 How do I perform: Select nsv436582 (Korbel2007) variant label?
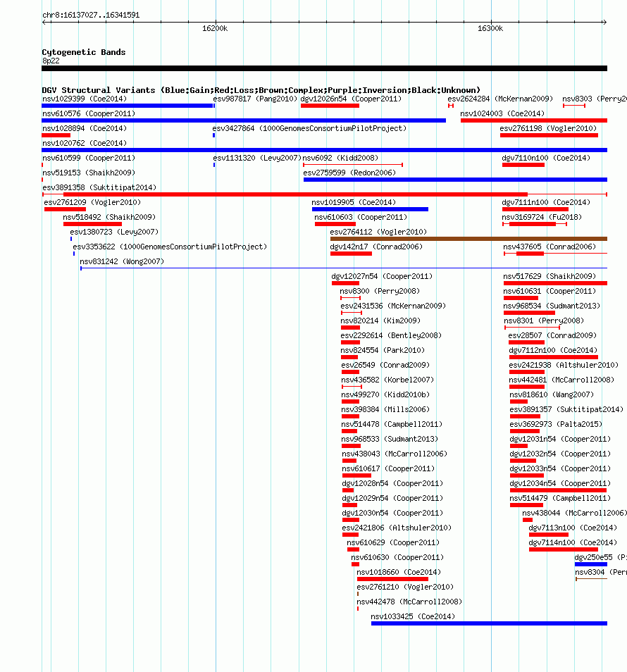tap(387, 380)
